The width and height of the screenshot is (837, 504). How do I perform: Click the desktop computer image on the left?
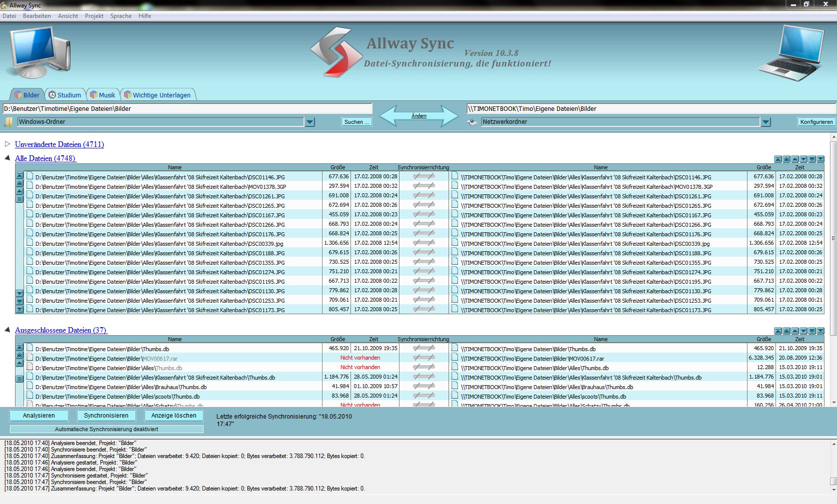coord(40,52)
